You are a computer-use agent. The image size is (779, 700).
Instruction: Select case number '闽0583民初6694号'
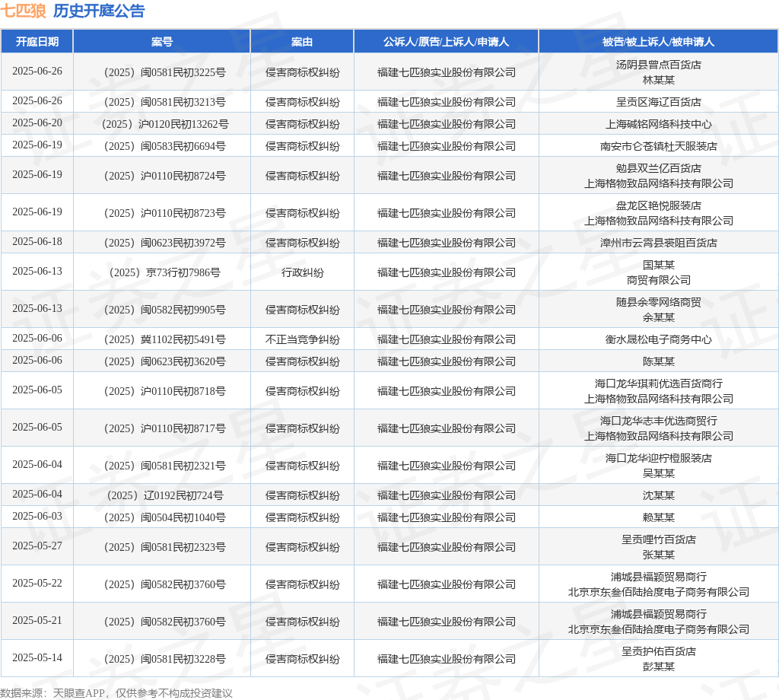183,147
